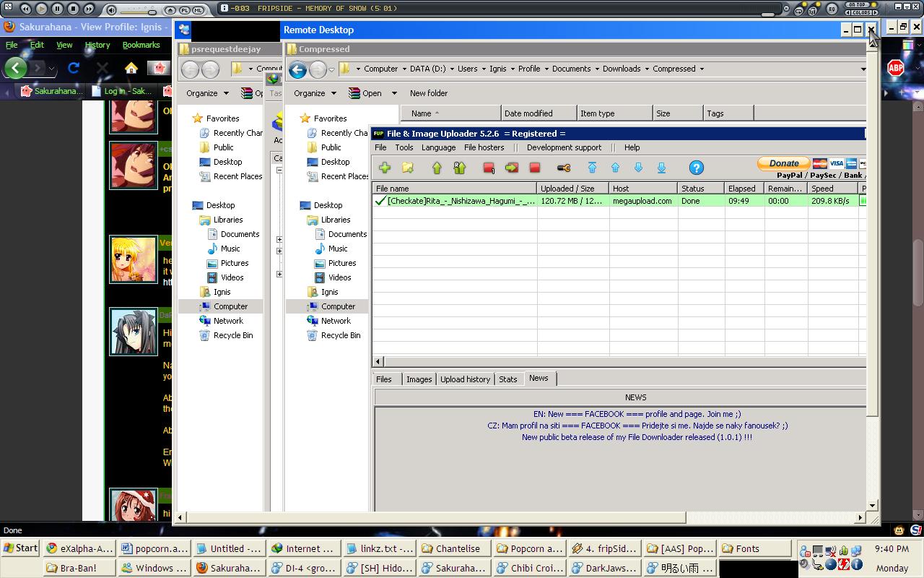Select the uploaded Checkate Rita file row
924x578 pixels.
[619, 201]
